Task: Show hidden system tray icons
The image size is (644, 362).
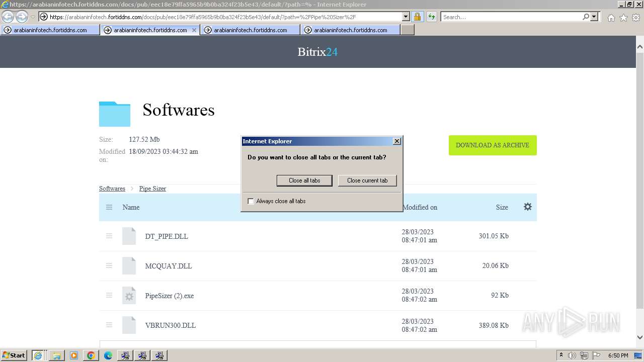Action: 561,355
